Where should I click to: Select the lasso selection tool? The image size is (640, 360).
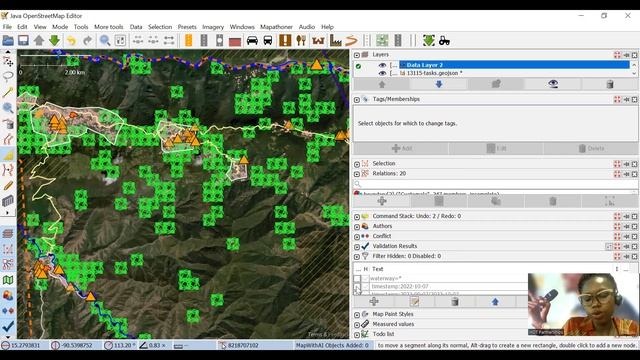click(8, 76)
